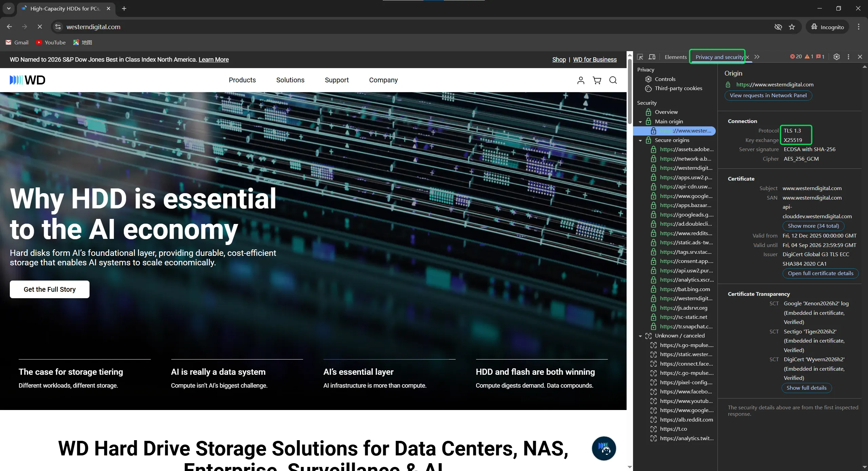Go back to the previous page
This screenshot has height=471, width=868.
coord(9,27)
